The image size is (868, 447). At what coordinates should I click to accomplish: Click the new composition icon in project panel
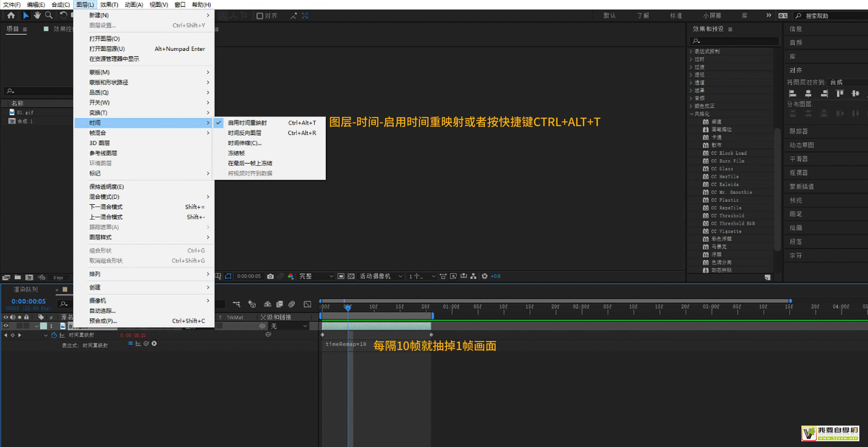(x=29, y=277)
